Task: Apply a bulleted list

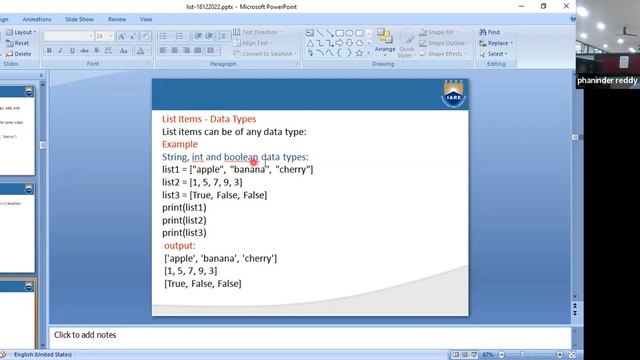Action: point(163,36)
